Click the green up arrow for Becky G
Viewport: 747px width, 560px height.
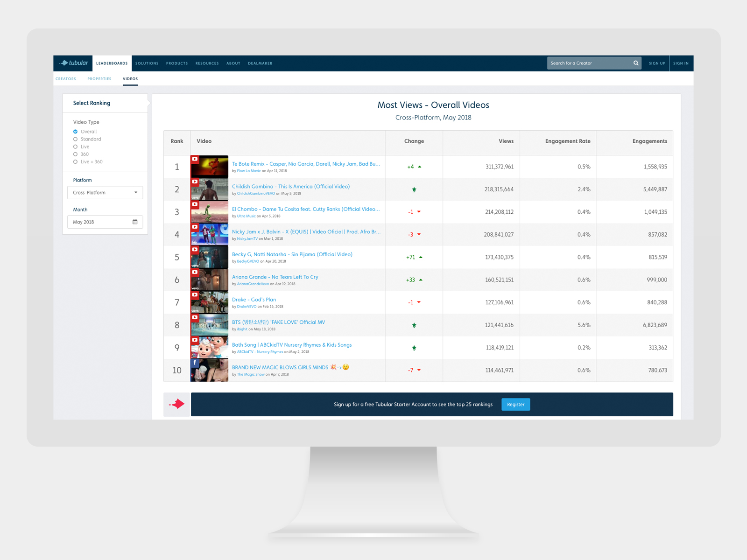(x=421, y=257)
